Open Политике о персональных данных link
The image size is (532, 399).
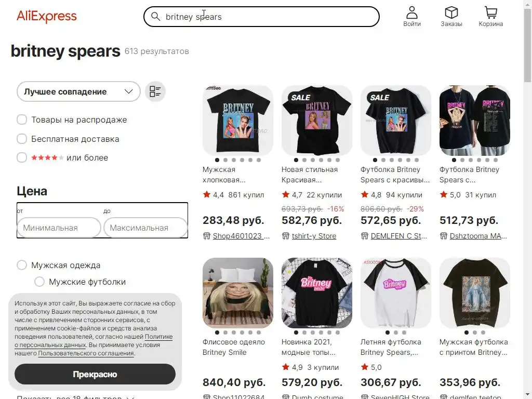tap(94, 341)
